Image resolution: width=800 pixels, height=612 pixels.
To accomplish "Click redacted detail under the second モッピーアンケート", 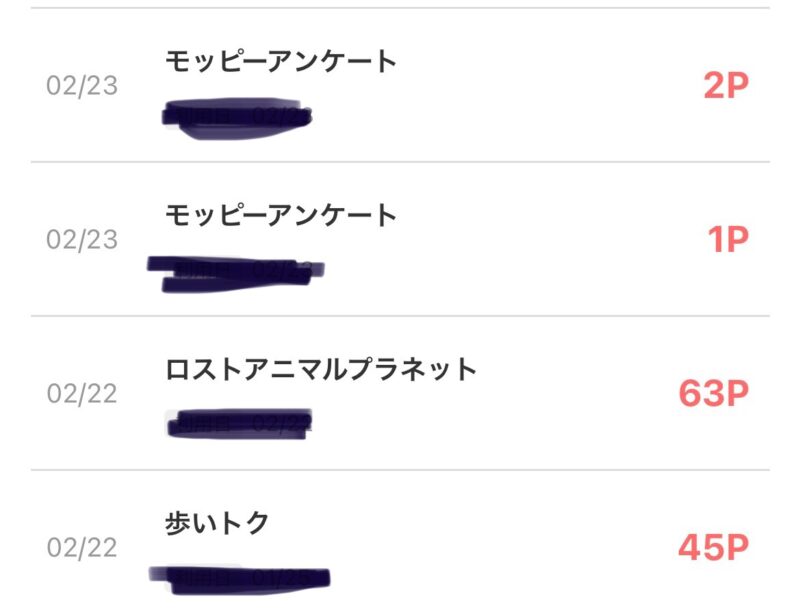I will (x=236, y=274).
